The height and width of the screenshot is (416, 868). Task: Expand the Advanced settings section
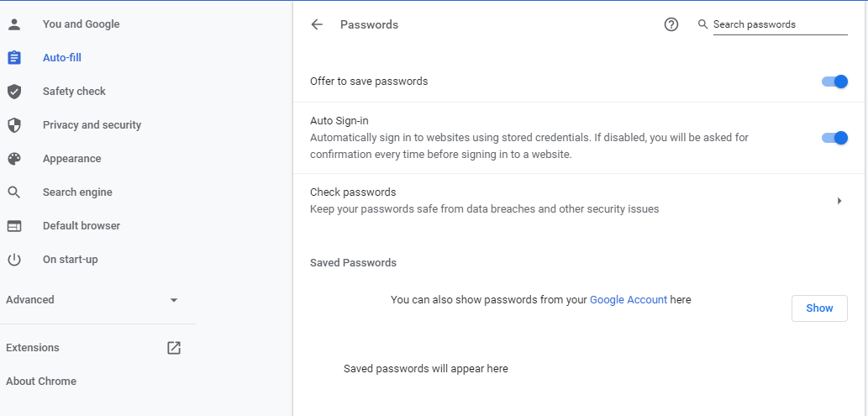(x=92, y=300)
